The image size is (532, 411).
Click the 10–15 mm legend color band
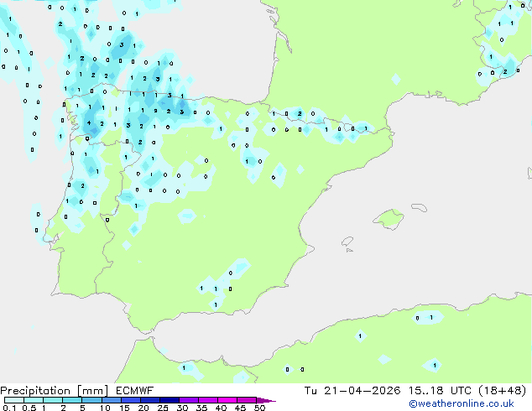point(112,400)
